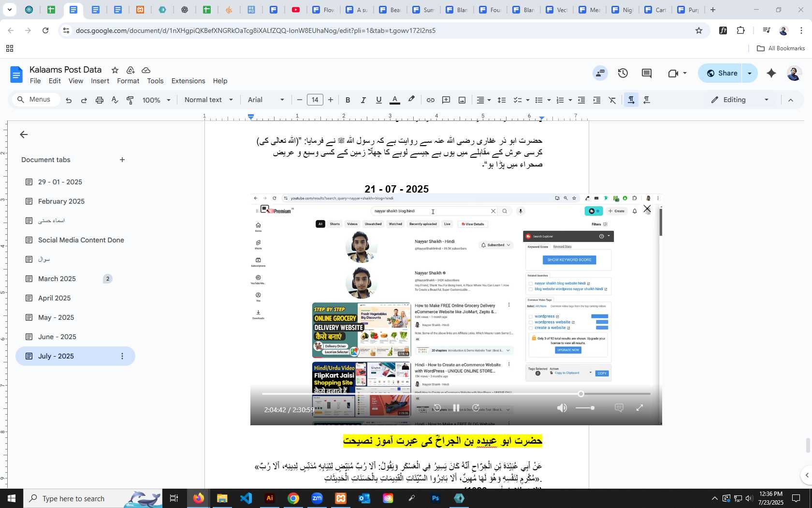Open the text color picker

click(x=395, y=100)
